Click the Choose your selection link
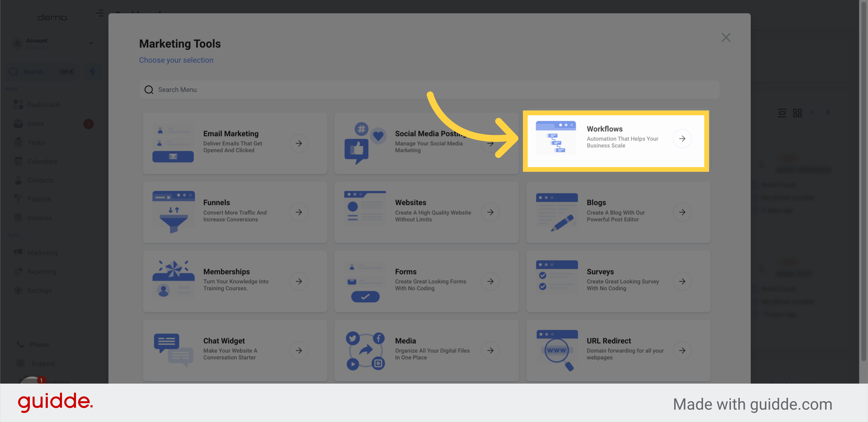868x422 pixels. pos(176,60)
